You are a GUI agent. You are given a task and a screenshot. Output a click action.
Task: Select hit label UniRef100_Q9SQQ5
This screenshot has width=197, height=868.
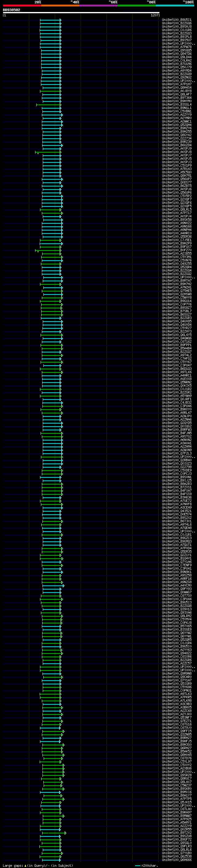pyautogui.click(x=177, y=50)
